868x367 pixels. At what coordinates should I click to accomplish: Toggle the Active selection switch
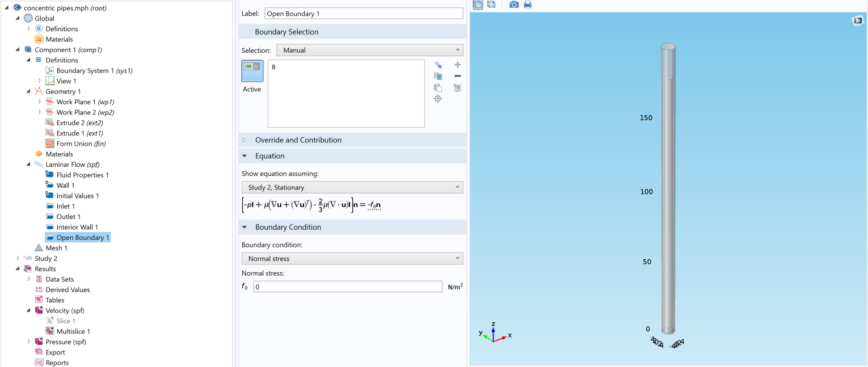(x=252, y=71)
